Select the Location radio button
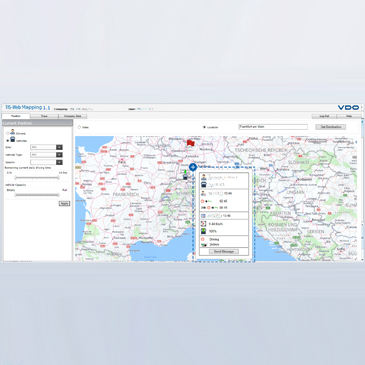The height and width of the screenshot is (365, 365). 204,127
